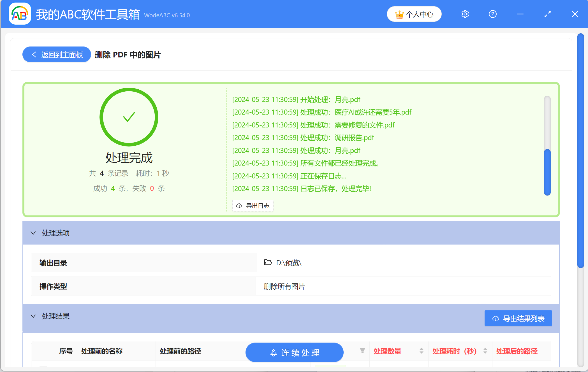Click the rocket icon on the 连续处理 button
This screenshot has height=372, width=588.
273,352
